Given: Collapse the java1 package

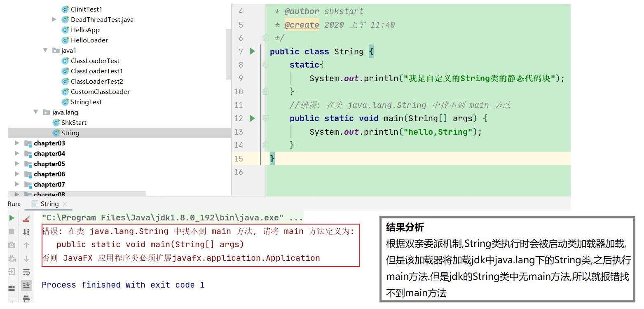Looking at the screenshot, I should (x=45, y=50).
